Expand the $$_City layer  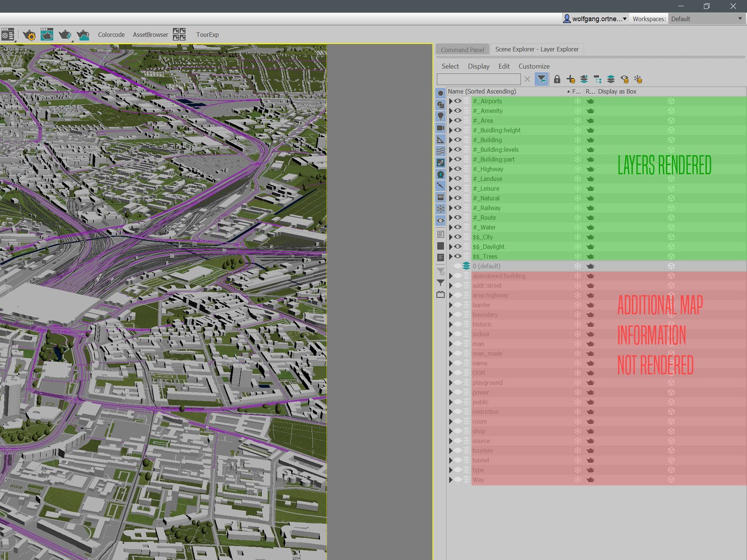tap(450, 237)
